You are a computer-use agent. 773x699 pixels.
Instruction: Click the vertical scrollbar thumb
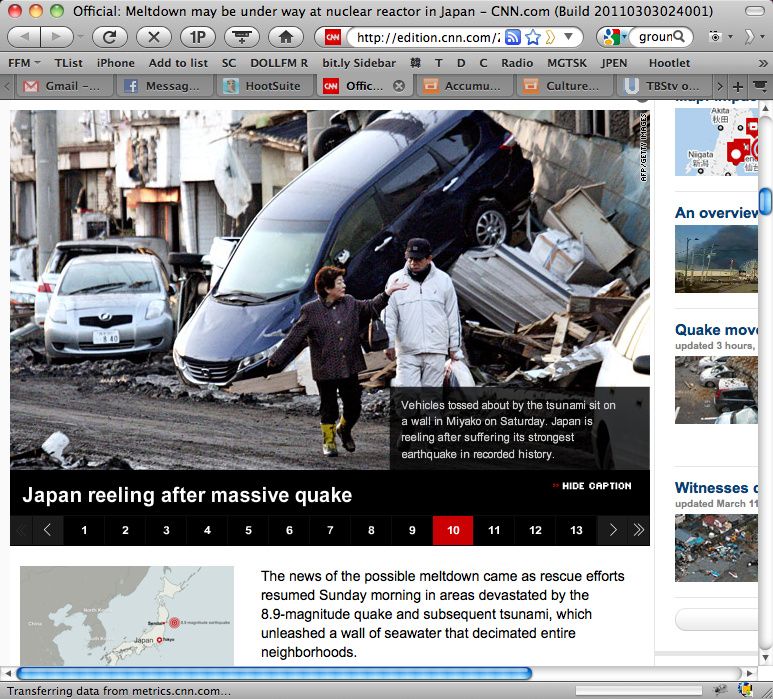click(x=765, y=201)
